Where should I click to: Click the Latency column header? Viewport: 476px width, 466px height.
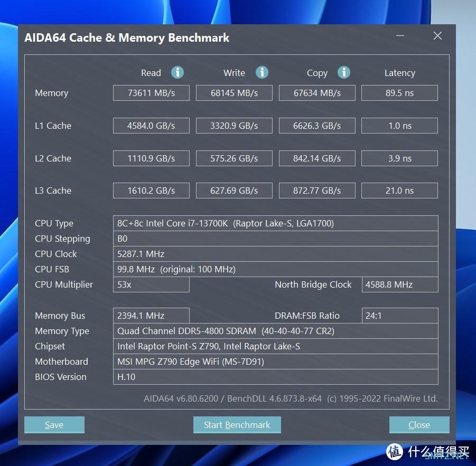[399, 73]
